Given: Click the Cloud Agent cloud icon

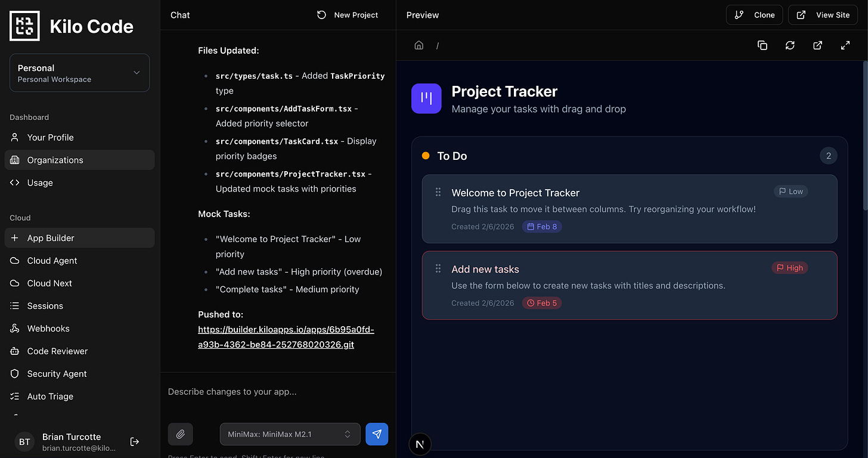Looking at the screenshot, I should 15,261.
